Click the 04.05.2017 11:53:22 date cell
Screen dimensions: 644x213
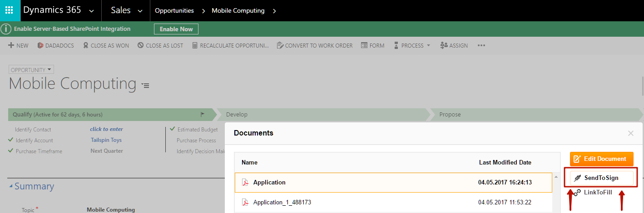pos(505,202)
